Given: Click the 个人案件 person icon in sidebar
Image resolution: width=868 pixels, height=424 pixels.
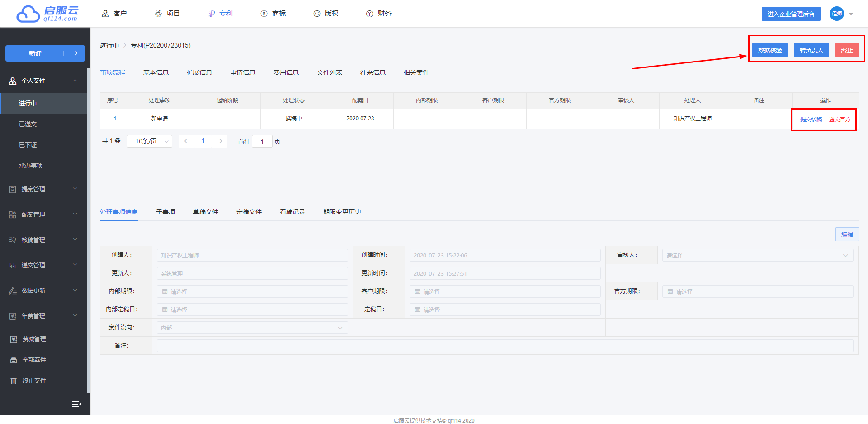Looking at the screenshot, I should coord(13,81).
